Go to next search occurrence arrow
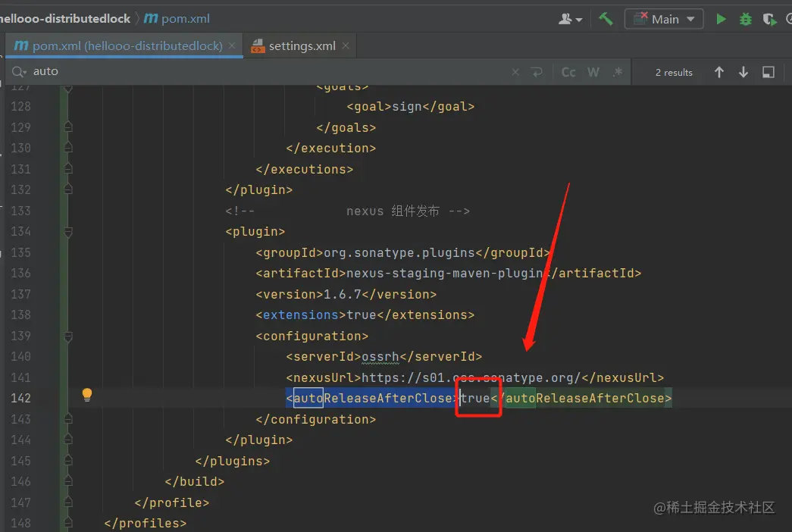The image size is (792, 532). click(743, 72)
